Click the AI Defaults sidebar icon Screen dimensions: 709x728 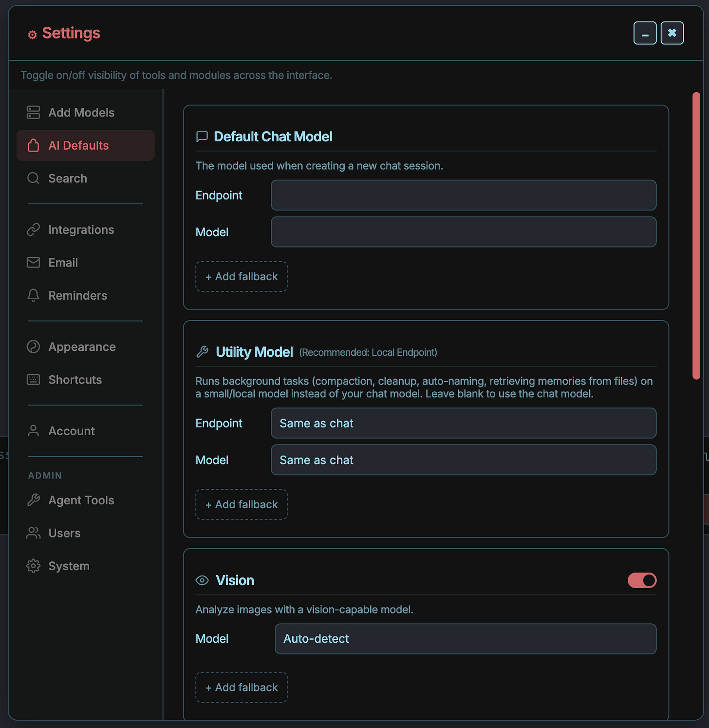point(33,145)
